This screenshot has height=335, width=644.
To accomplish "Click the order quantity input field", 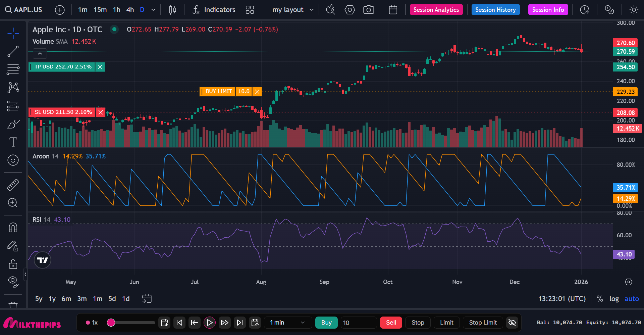I will [358, 323].
